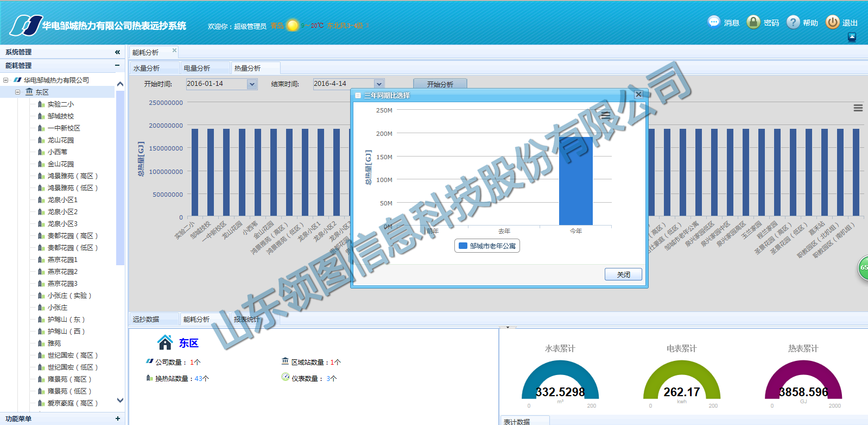This screenshot has width=868, height=425.
Task: Click the 开始分析 button
Action: pos(440,84)
